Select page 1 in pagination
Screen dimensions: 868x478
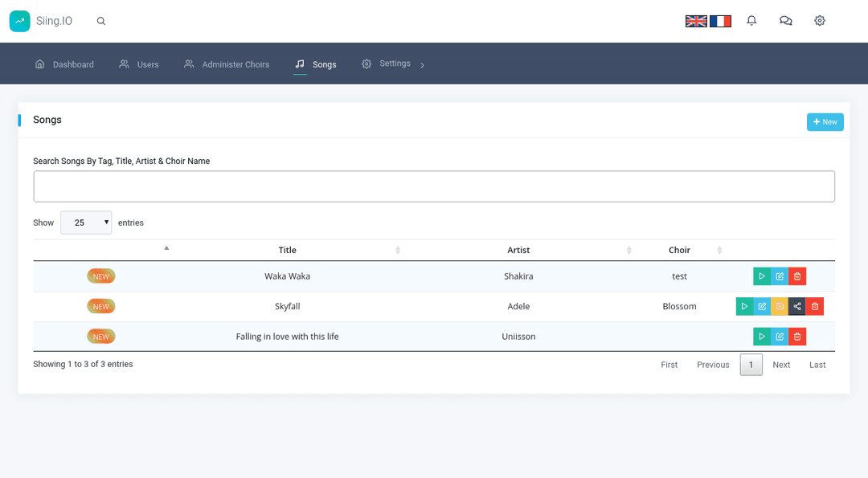pyautogui.click(x=751, y=365)
